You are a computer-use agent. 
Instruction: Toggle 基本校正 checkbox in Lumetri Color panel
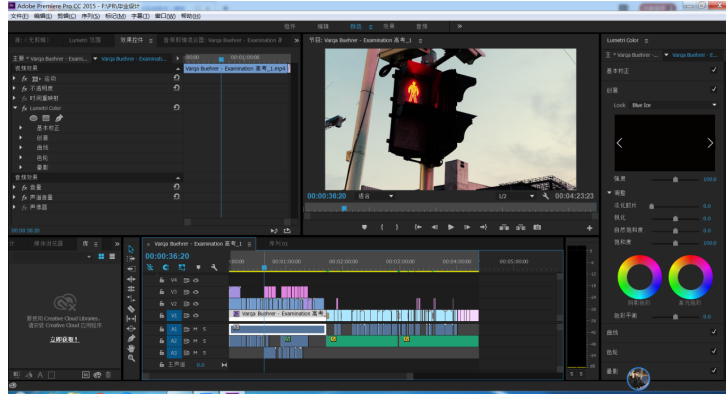click(713, 70)
